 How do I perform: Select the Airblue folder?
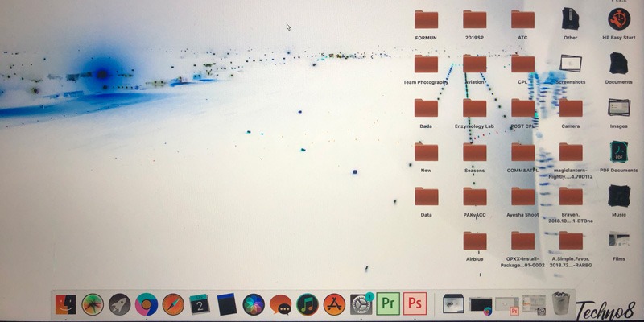point(474,241)
